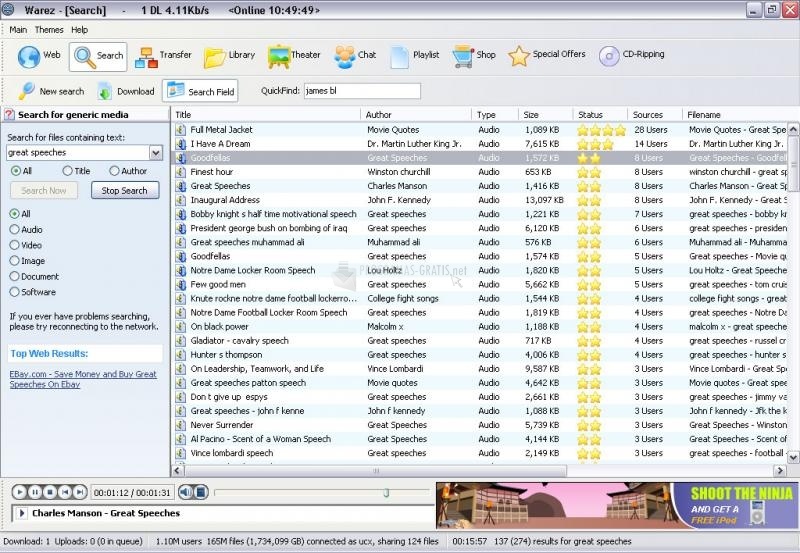The width and height of the screenshot is (800, 553).
Task: Select the Author radio button
Action: click(114, 171)
